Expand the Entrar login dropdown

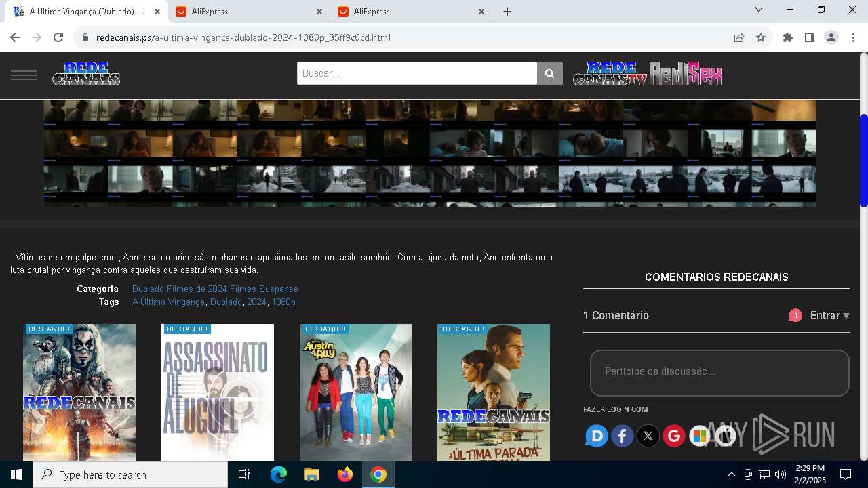[x=830, y=315]
